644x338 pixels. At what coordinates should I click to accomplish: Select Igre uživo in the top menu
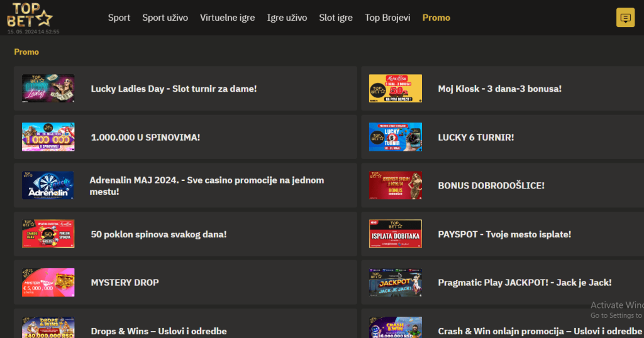[x=287, y=18]
